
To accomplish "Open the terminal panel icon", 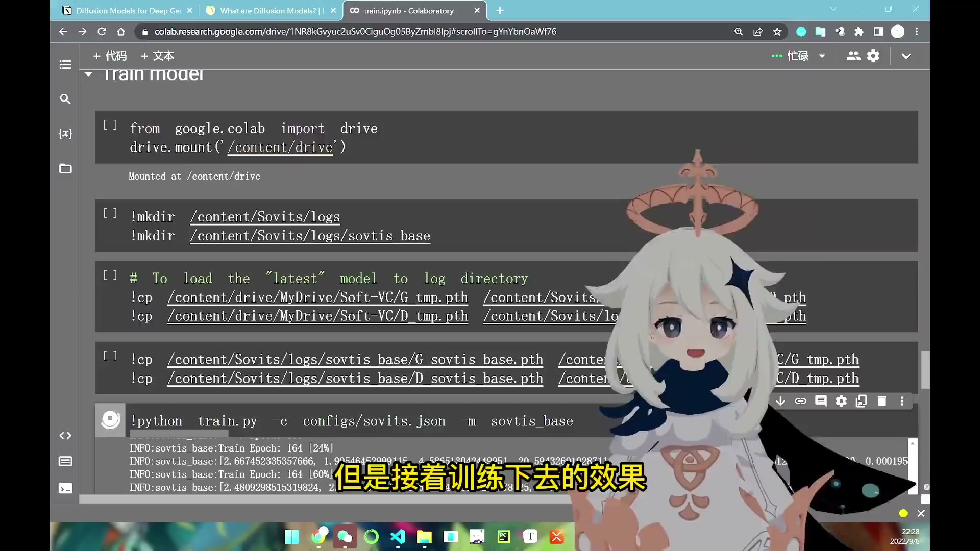I will (65, 489).
